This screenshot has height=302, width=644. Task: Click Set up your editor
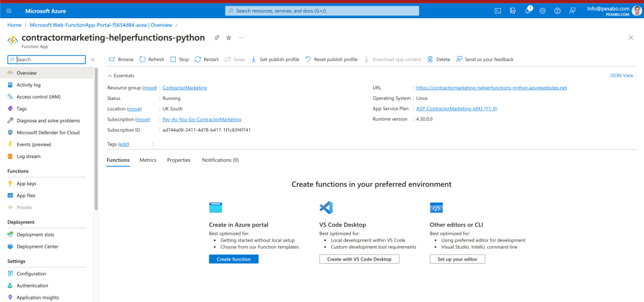click(457, 259)
